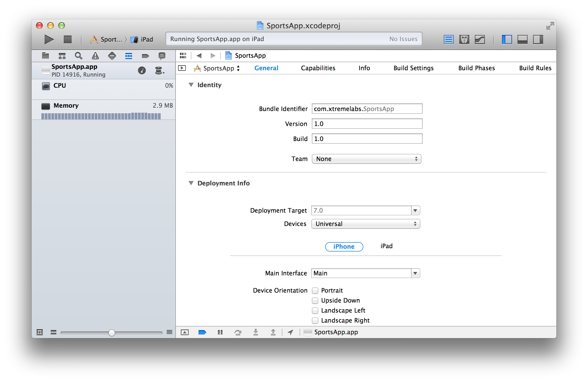Image resolution: width=588 pixels, height=382 pixels.
Task: Show the Version editor
Action: 480,39
